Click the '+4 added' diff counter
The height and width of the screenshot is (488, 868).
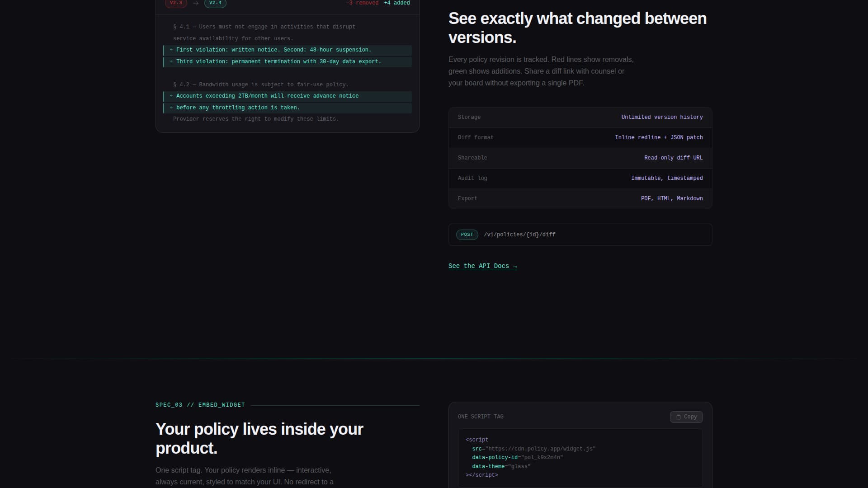[396, 3]
